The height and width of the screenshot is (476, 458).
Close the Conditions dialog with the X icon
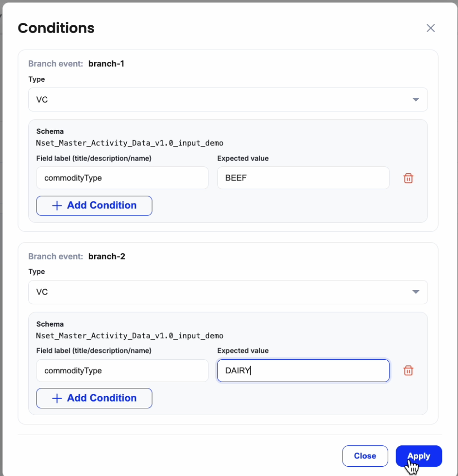[431, 28]
